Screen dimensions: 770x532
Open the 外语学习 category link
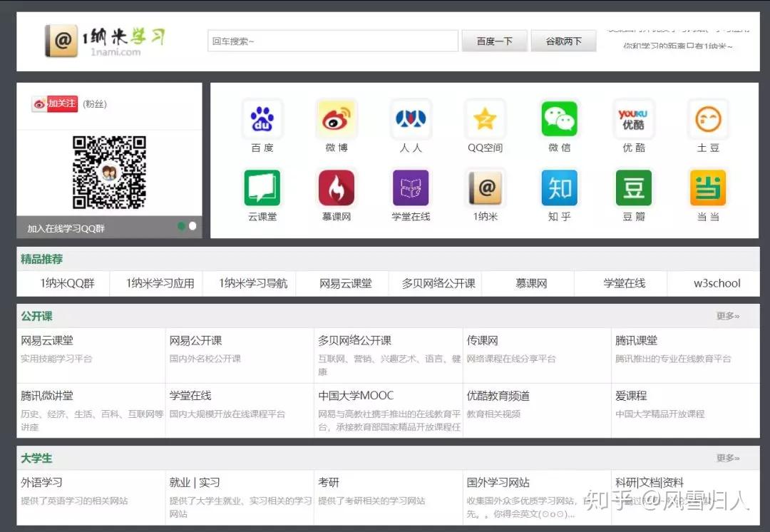point(42,482)
